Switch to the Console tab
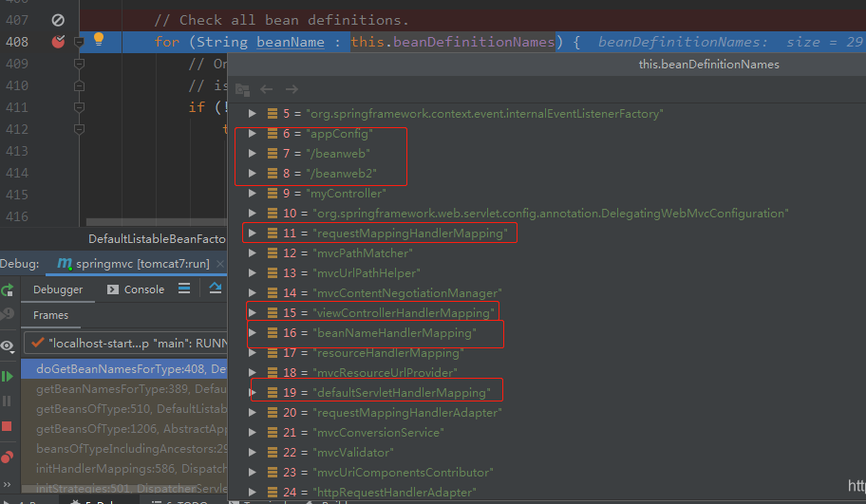866x504 pixels. (136, 289)
